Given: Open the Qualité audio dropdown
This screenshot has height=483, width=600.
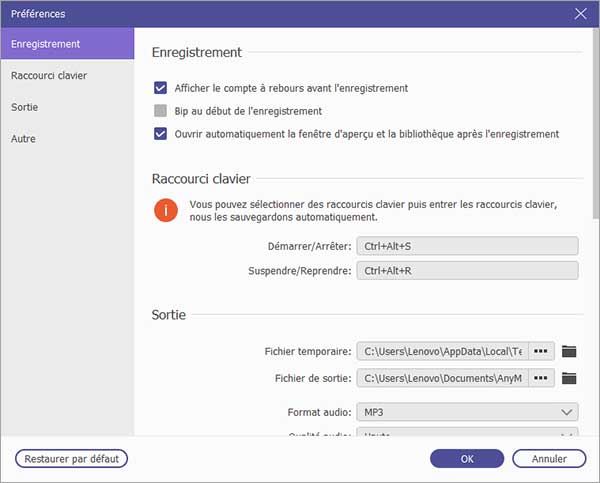Looking at the screenshot, I should [x=468, y=433].
